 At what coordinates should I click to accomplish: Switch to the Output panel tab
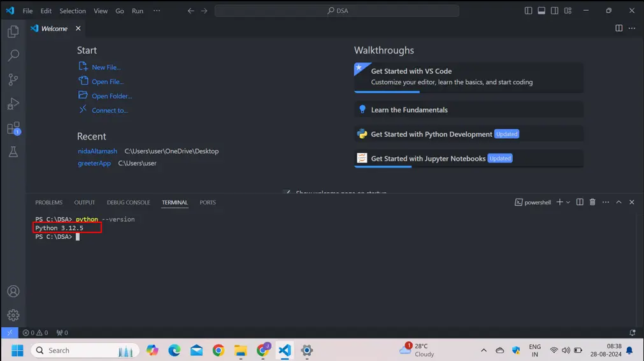tap(85, 202)
